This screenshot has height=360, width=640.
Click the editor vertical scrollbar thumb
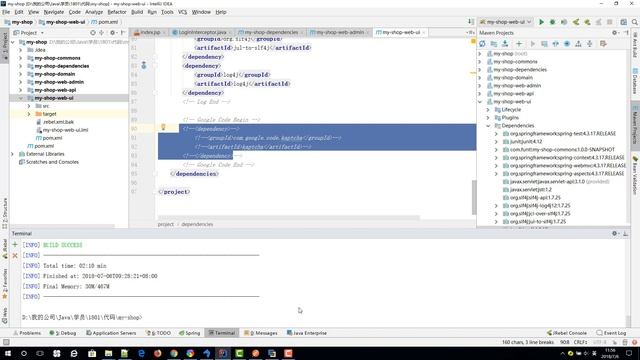pos(474,197)
